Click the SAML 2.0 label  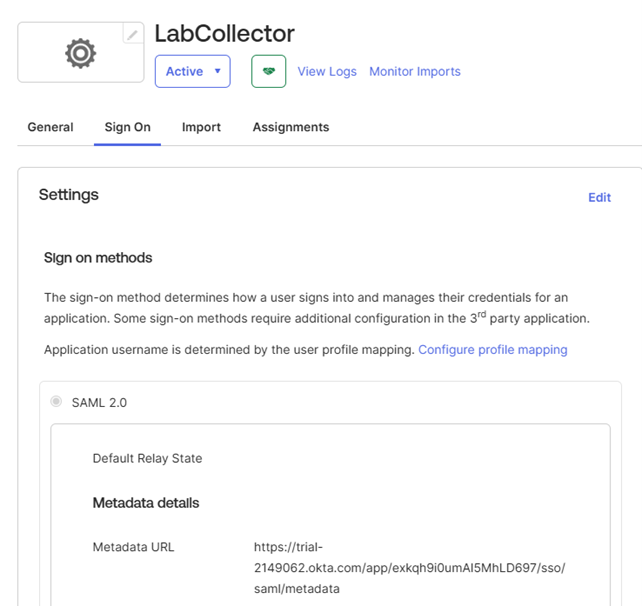99,403
